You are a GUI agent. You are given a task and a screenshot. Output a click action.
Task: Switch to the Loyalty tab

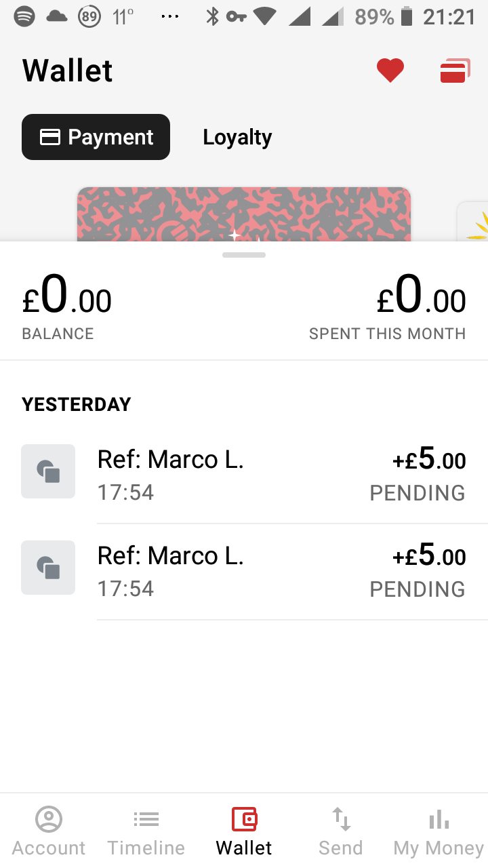click(237, 137)
